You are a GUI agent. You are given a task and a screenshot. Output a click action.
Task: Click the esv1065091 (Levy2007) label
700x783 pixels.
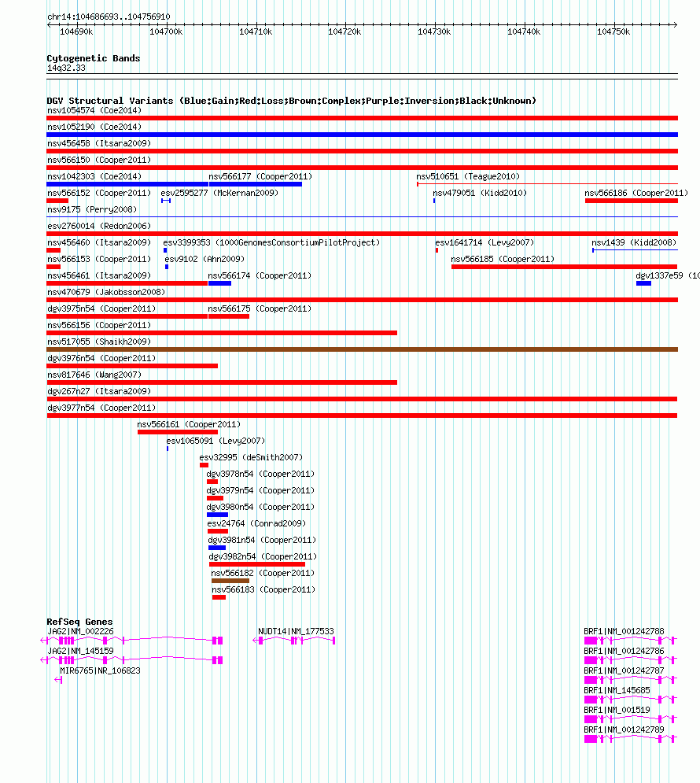coord(216,441)
